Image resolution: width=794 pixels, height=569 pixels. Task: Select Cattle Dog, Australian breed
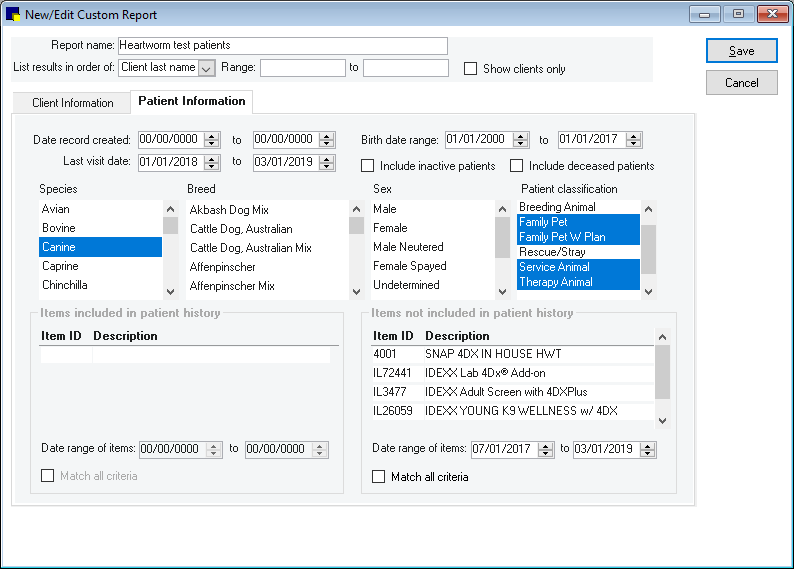(267, 229)
